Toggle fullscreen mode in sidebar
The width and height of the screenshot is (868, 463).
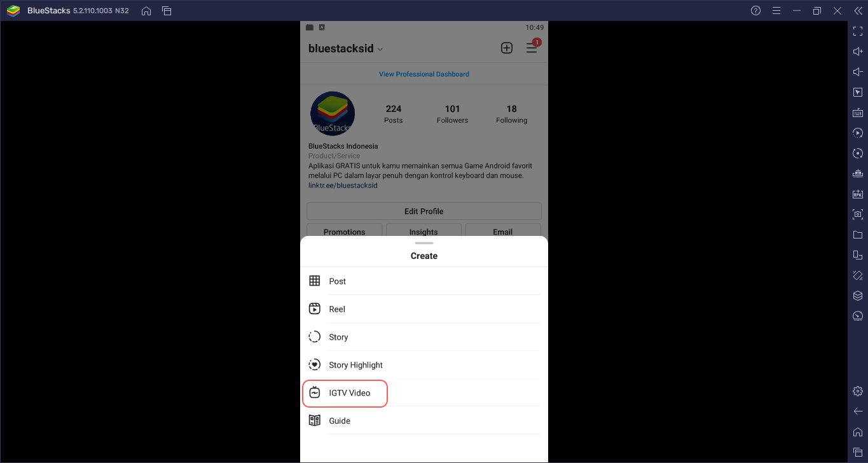pos(858,31)
